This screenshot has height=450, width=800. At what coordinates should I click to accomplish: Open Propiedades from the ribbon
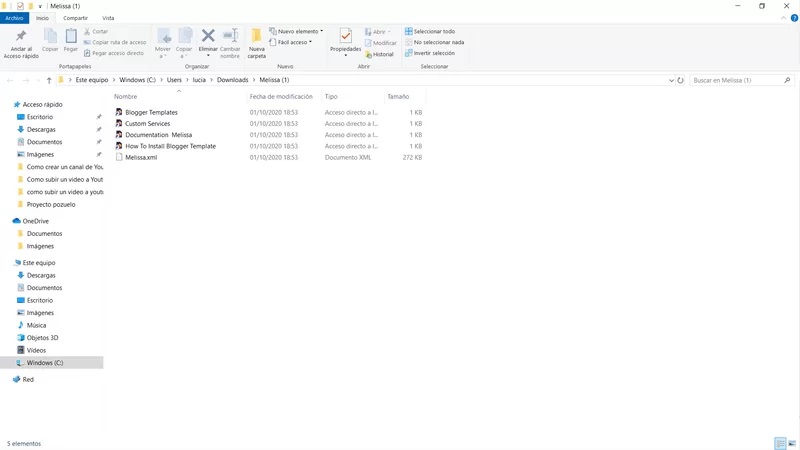(346, 38)
